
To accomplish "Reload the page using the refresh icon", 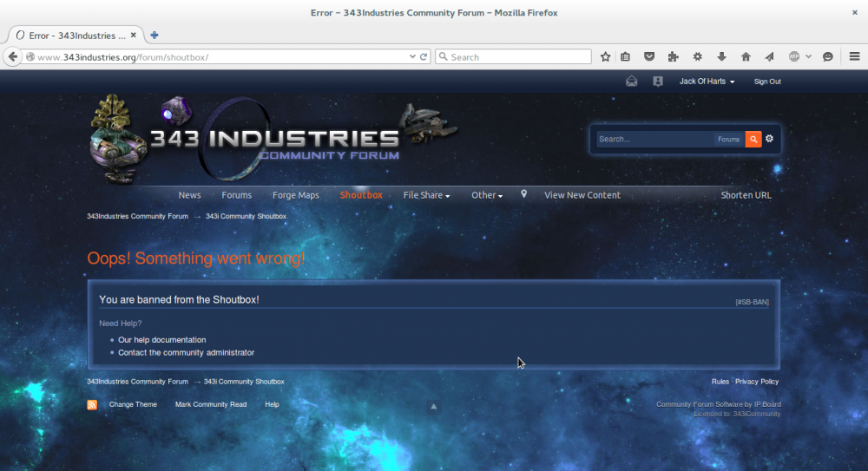I will 424,56.
